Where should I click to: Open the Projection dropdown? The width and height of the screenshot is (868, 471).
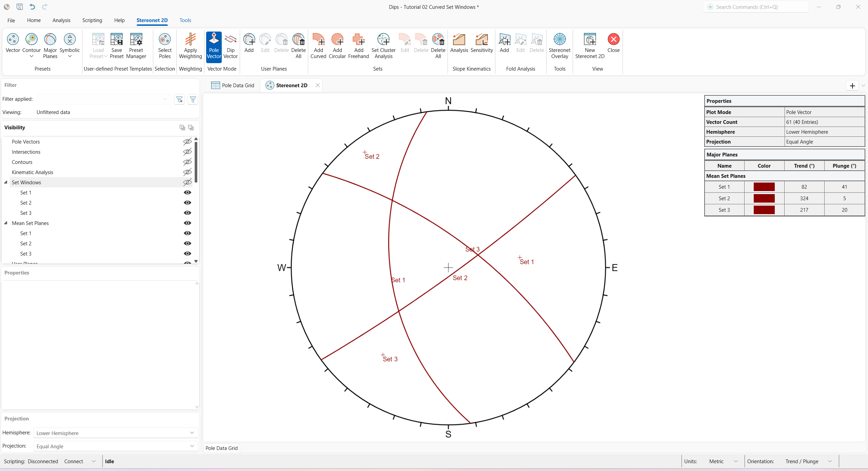coord(192,446)
